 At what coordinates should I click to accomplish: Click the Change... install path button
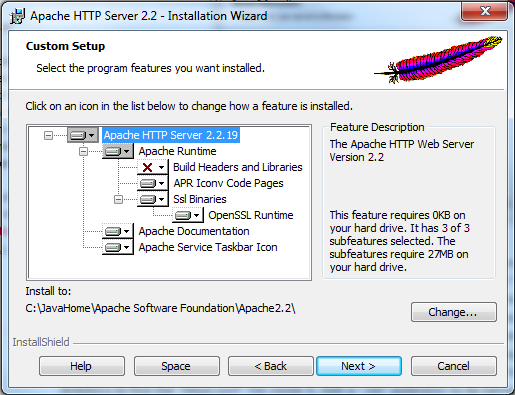coord(454,312)
